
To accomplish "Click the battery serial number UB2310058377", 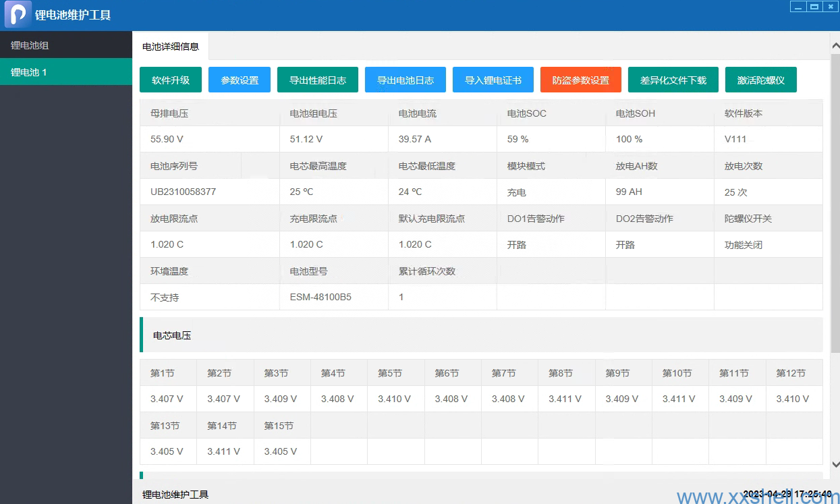I will point(183,192).
